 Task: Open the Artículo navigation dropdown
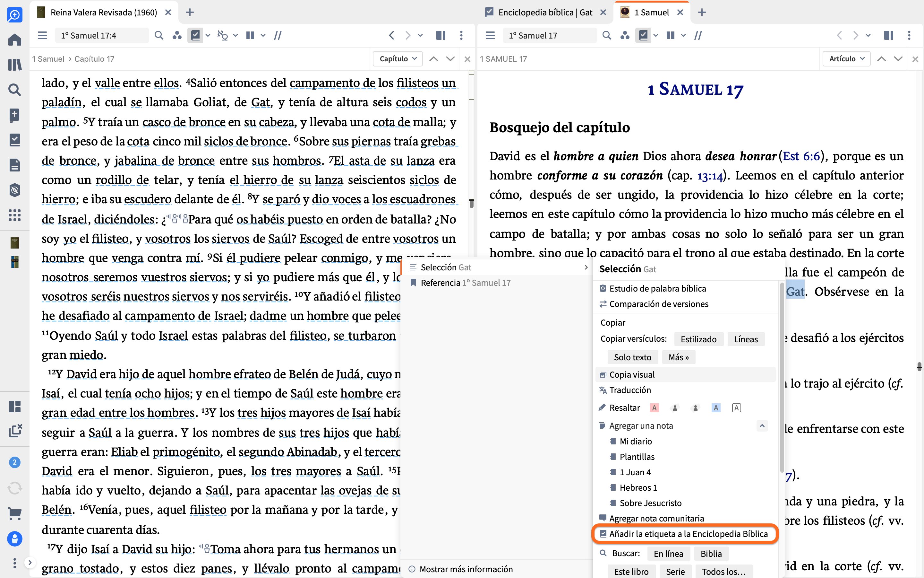coord(846,59)
